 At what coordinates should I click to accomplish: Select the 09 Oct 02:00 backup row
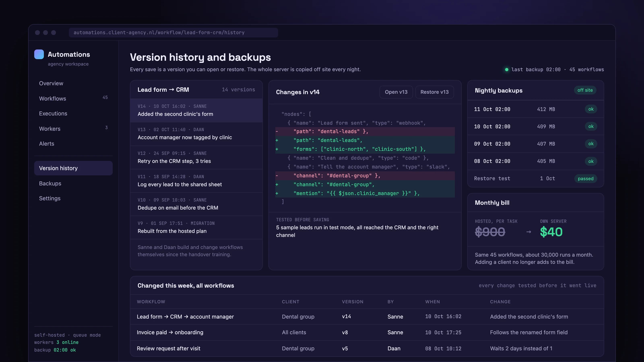click(536, 144)
